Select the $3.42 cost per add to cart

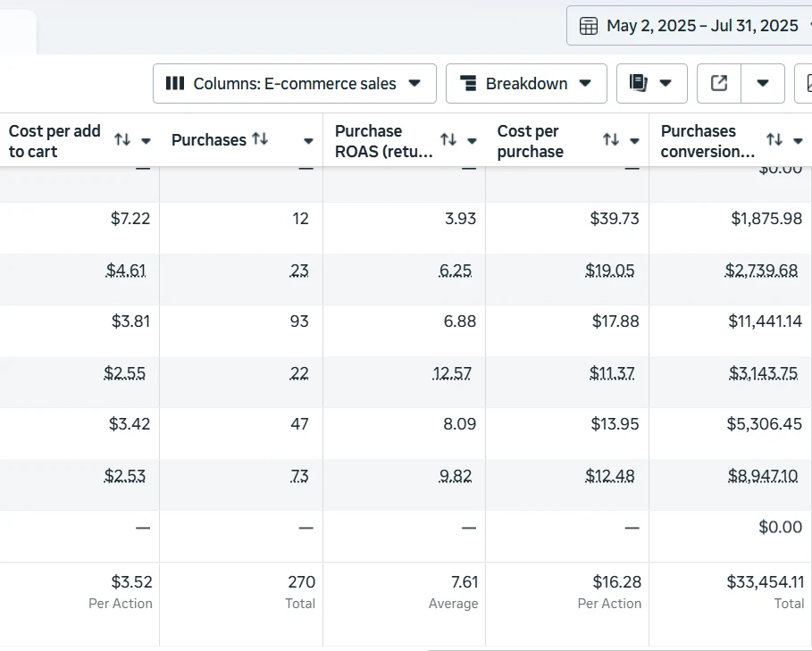[130, 424]
